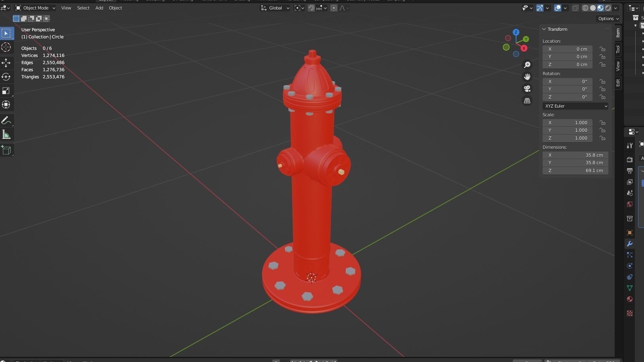
Task: Open the XYZ Euler rotation mode dropdown
Action: [575, 106]
